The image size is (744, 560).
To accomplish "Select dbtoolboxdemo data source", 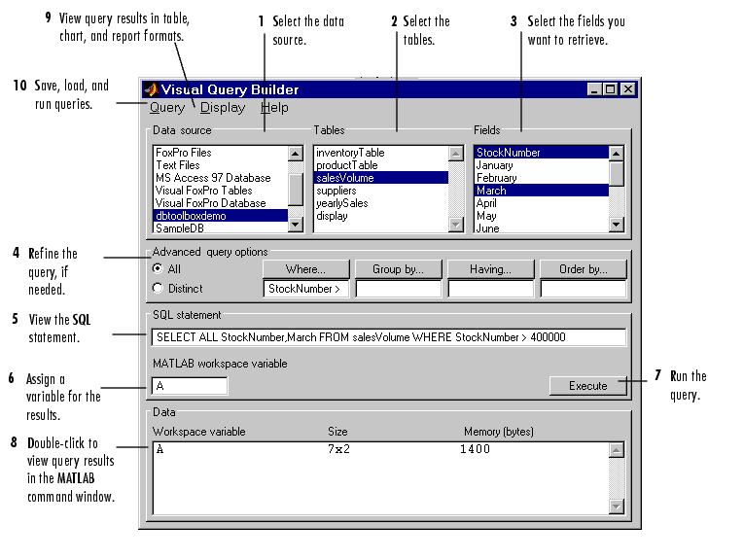I will coord(221,216).
